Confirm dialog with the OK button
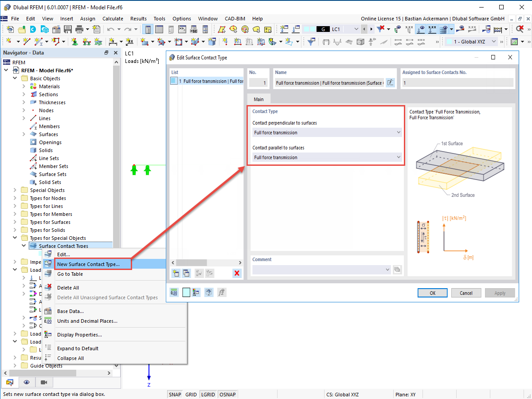 point(432,293)
